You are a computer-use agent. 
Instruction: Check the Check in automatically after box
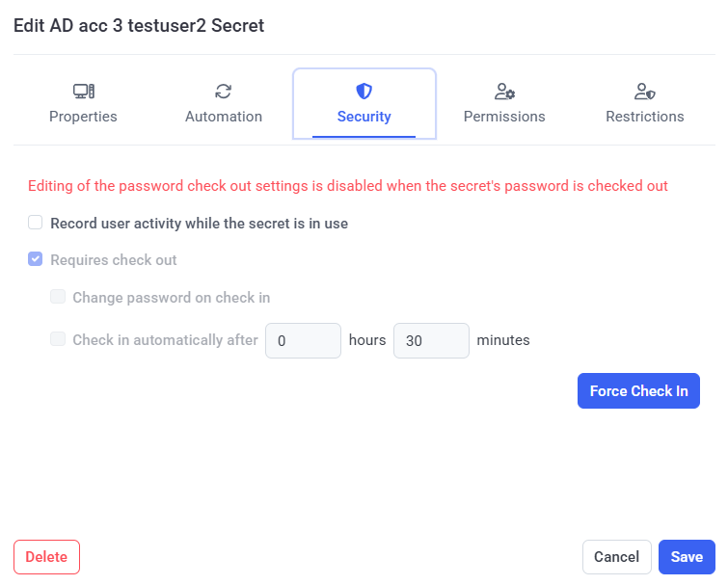(x=58, y=339)
